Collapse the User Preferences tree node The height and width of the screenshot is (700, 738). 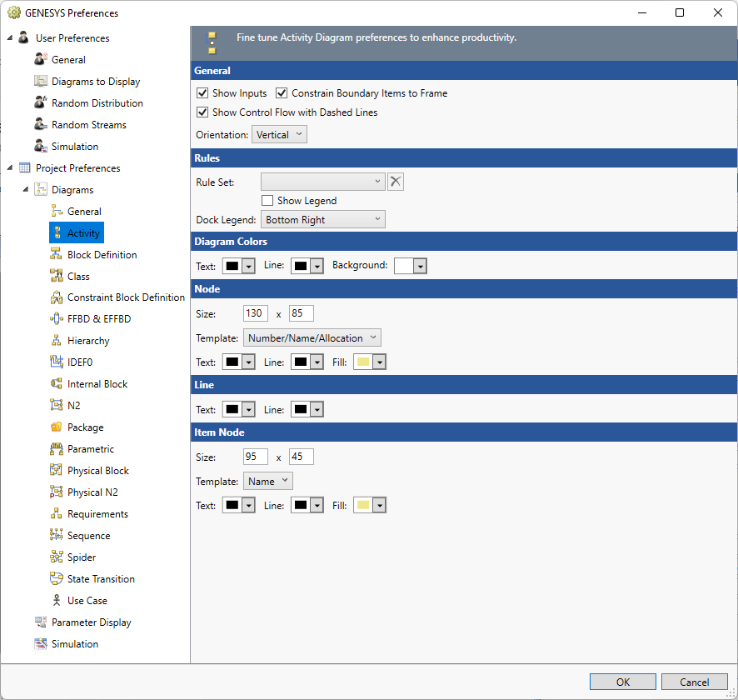(10, 38)
